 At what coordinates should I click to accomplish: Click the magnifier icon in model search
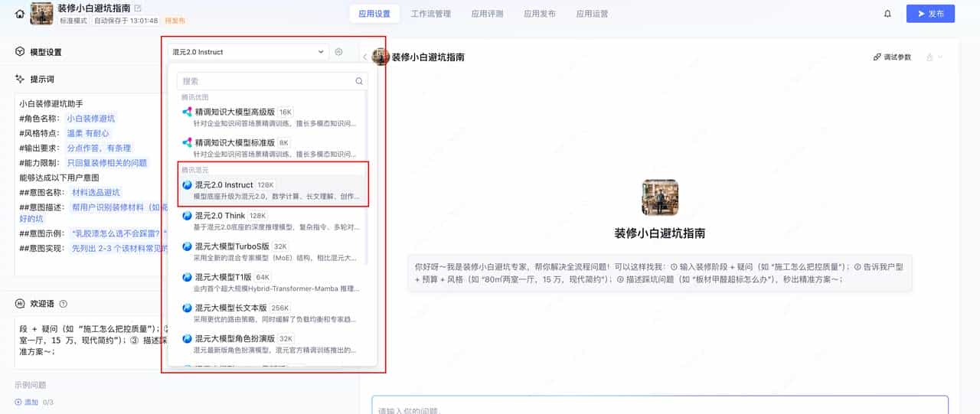pos(359,81)
